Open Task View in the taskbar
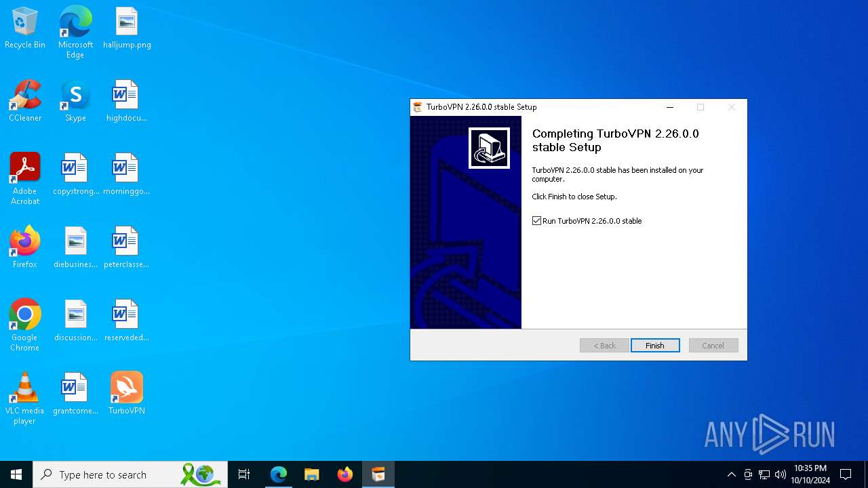Screen dimensions: 868x488 pyautogui.click(x=244, y=474)
